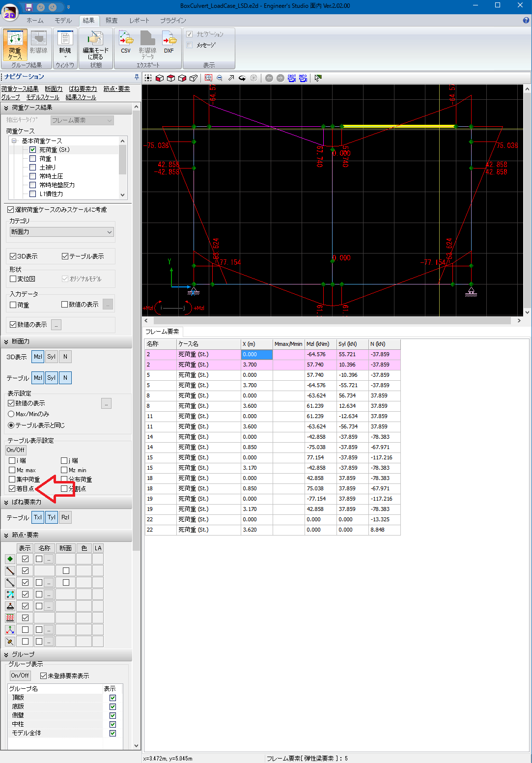Uncheck the 着目点 checkbox
Viewport: 532px width, 763px height.
pyautogui.click(x=12, y=489)
